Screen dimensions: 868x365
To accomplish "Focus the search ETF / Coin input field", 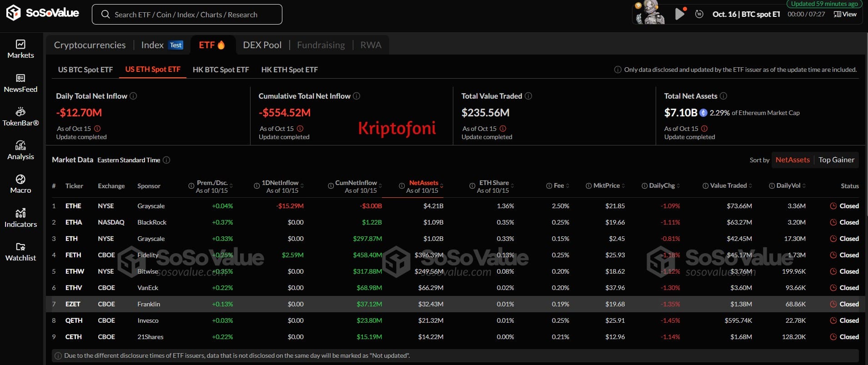I will click(187, 15).
